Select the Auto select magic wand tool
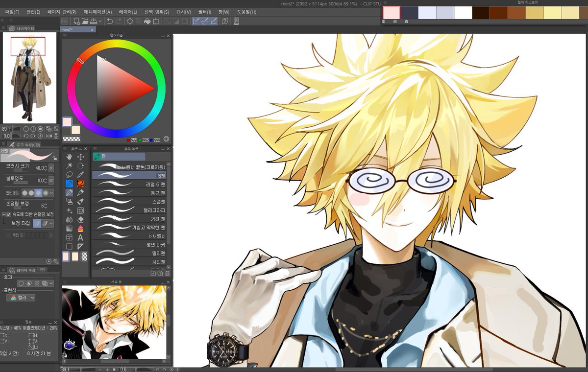Viewport: 588px width, 372px height. [x=69, y=165]
